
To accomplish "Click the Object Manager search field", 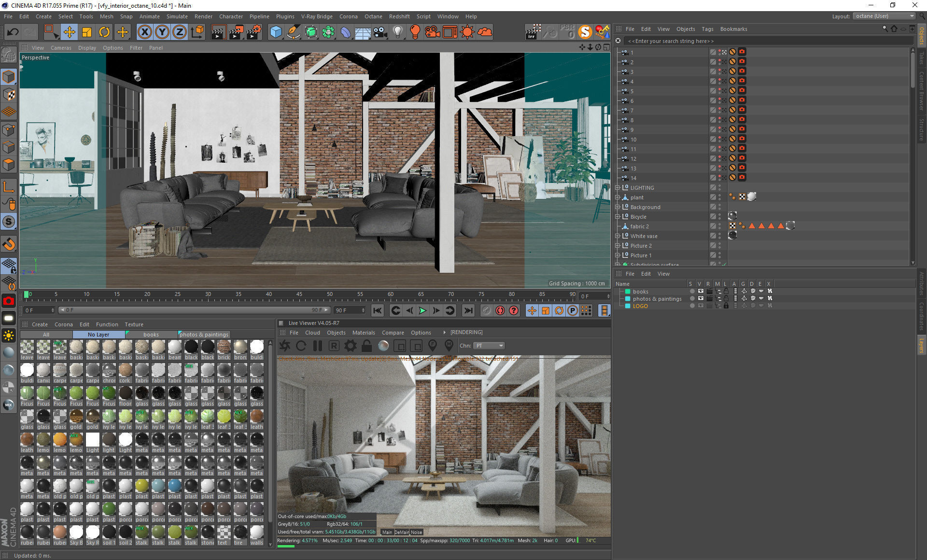I will pyautogui.click(x=768, y=41).
